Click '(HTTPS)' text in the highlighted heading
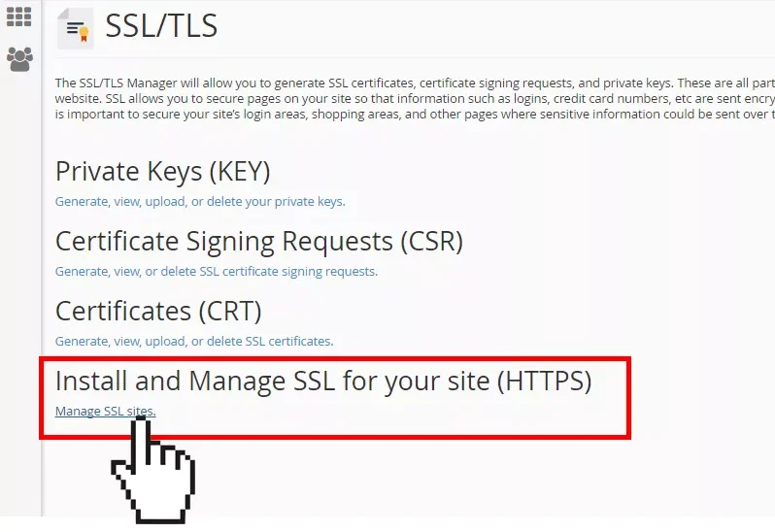The image size is (775, 532). tap(544, 381)
